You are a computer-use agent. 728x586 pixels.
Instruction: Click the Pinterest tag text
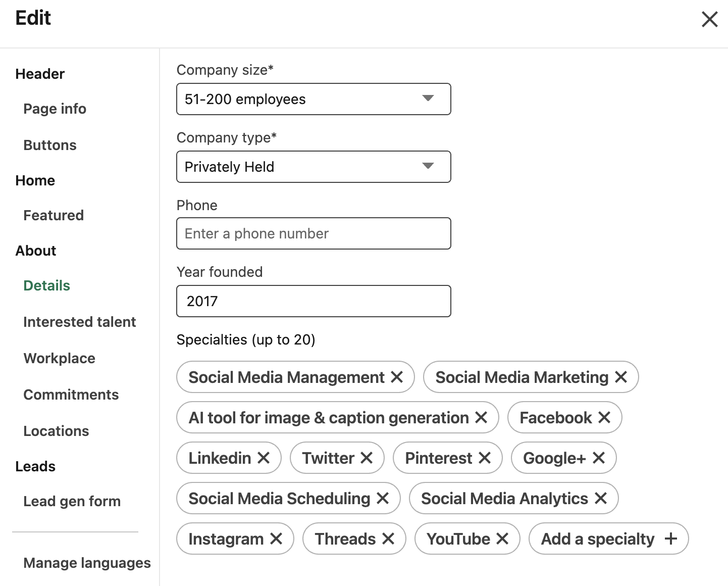click(x=439, y=458)
